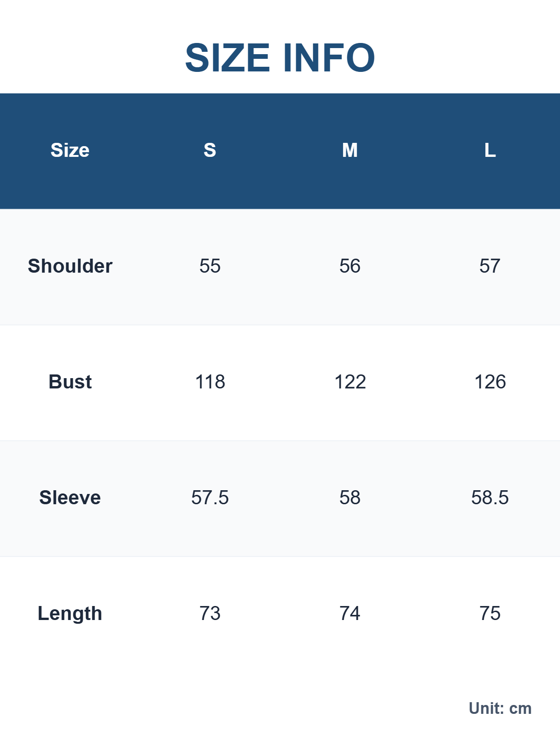Screen dimensions: 560x747
Task: Select the L size header
Action: [490, 150]
